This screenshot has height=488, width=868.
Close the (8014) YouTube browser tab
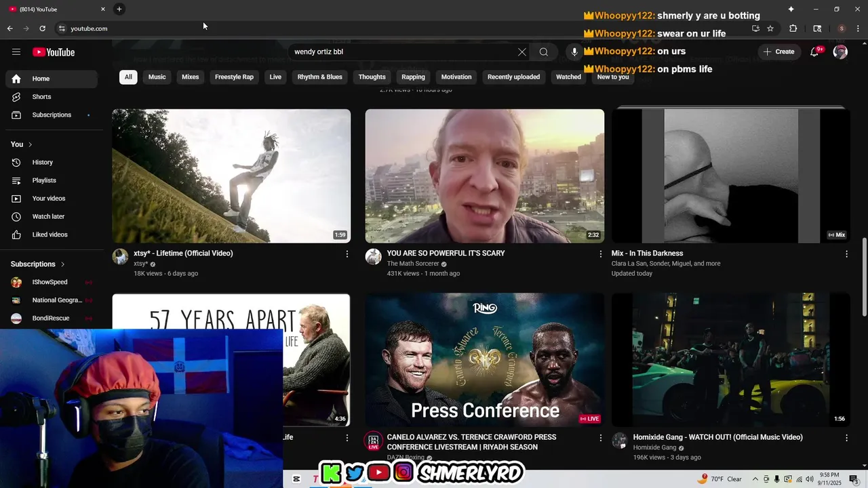coord(103,9)
